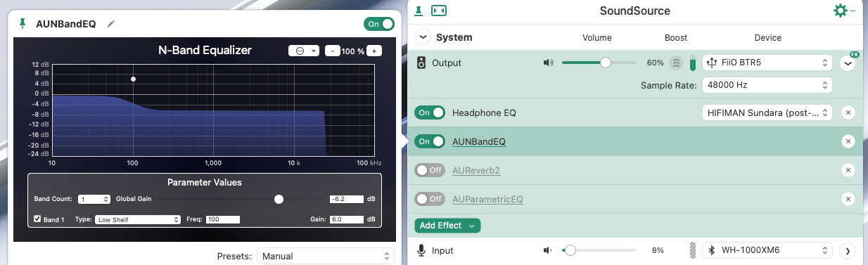This screenshot has width=868, height=265.
Task: Open the Band Count selector
Action: [x=94, y=199]
